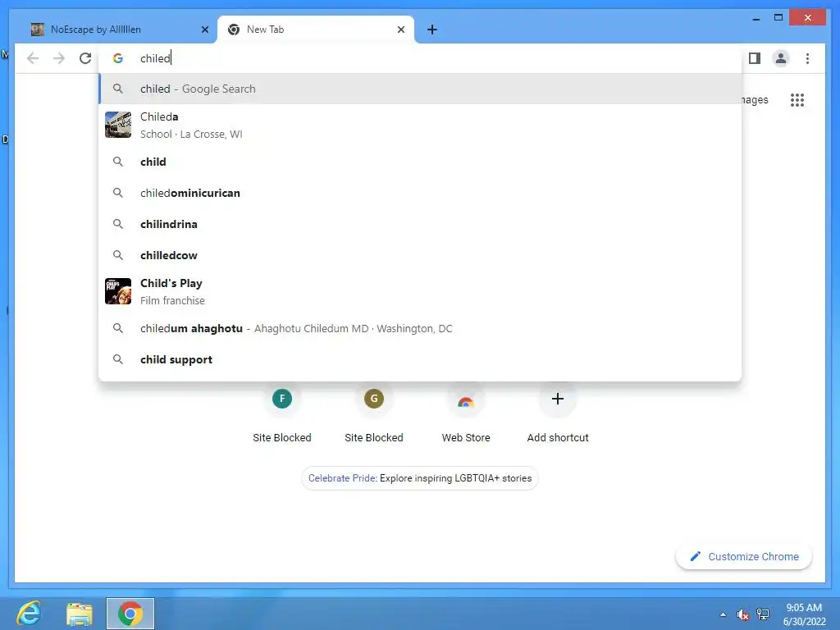Show hidden tray icons arrow
The height and width of the screenshot is (630, 840).
coord(724,614)
